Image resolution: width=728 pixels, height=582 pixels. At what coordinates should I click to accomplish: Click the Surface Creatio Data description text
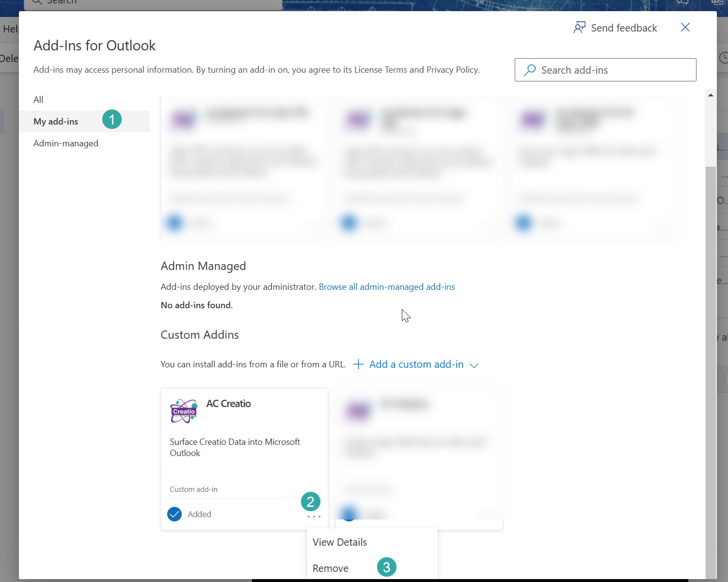pos(235,447)
